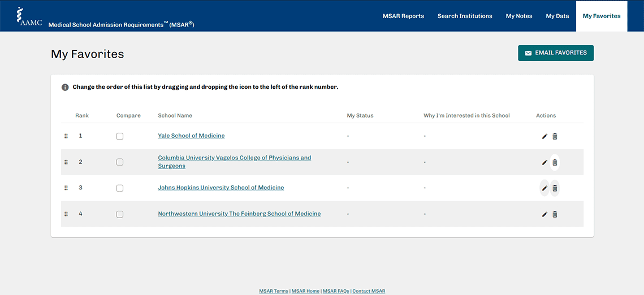Viewport: 644px width, 295px height.
Task: Click the Why I'm Interested column header
Action: point(466,115)
